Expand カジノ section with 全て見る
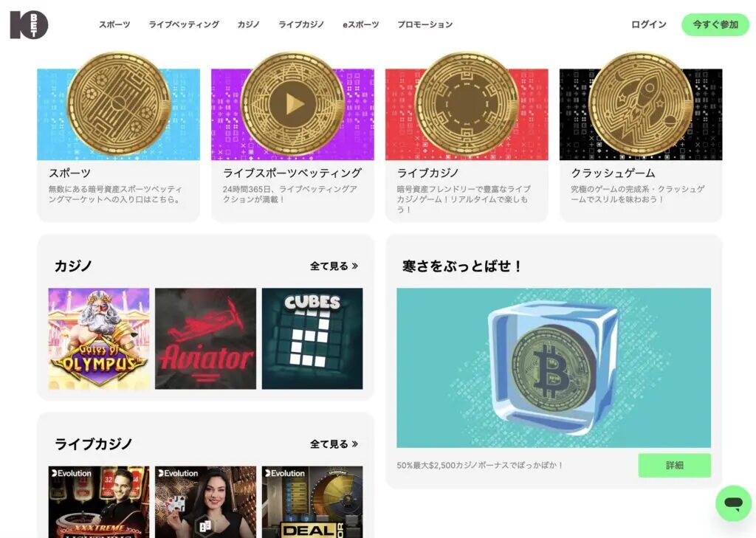Image resolution: width=756 pixels, height=538 pixels. (334, 266)
